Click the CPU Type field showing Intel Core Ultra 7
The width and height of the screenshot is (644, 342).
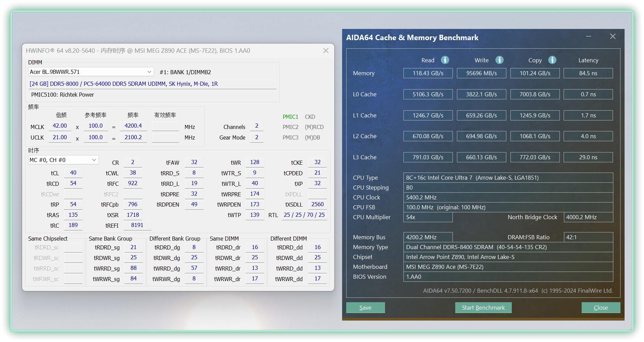508,178
